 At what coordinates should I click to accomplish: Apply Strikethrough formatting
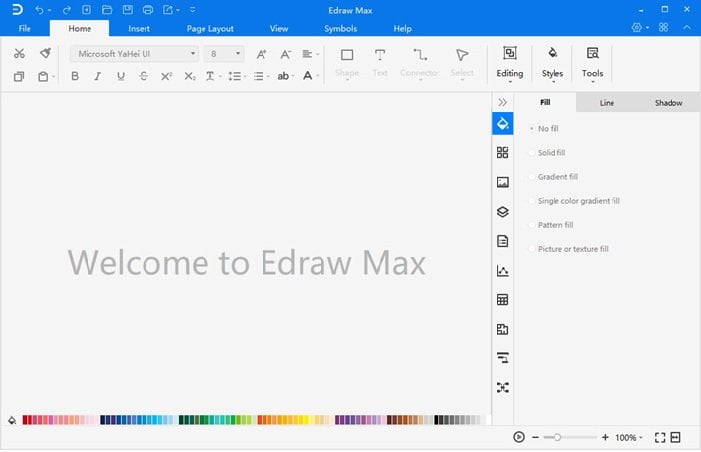[x=144, y=76]
